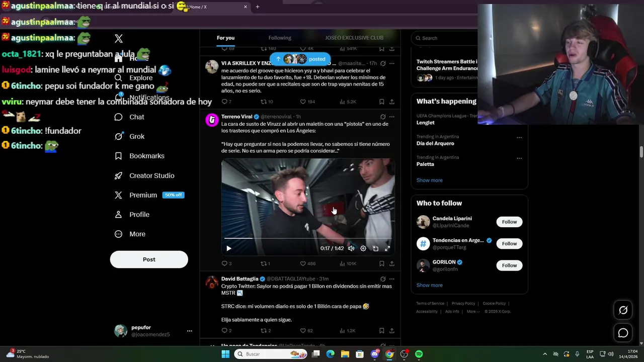Click the blue new posts pill
644x362 pixels.
point(300,59)
